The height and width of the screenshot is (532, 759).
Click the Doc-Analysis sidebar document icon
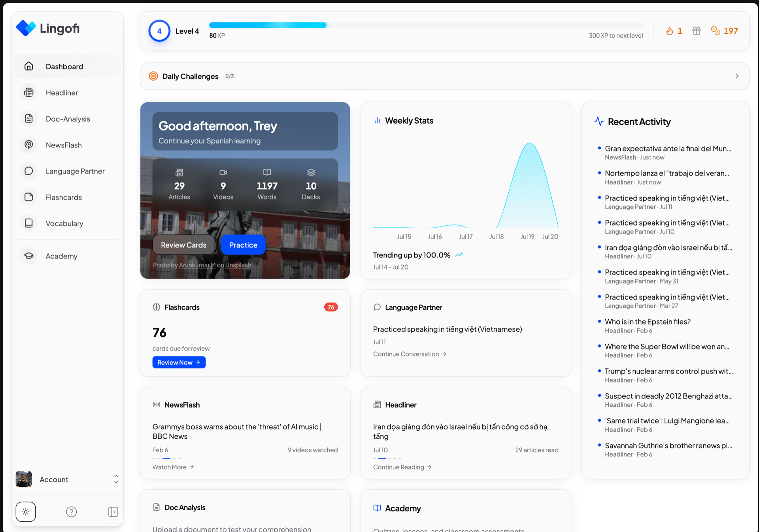coord(29,119)
